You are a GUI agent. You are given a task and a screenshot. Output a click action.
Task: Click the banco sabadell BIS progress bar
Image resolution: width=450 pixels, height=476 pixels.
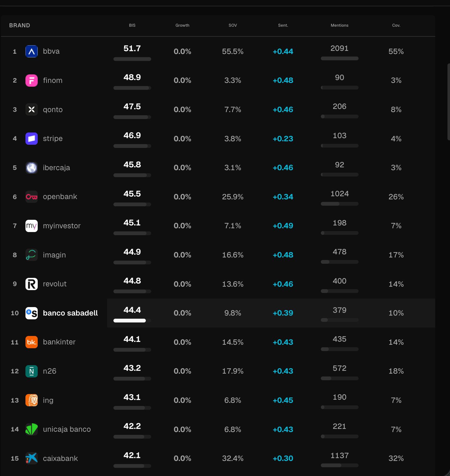[132, 321]
